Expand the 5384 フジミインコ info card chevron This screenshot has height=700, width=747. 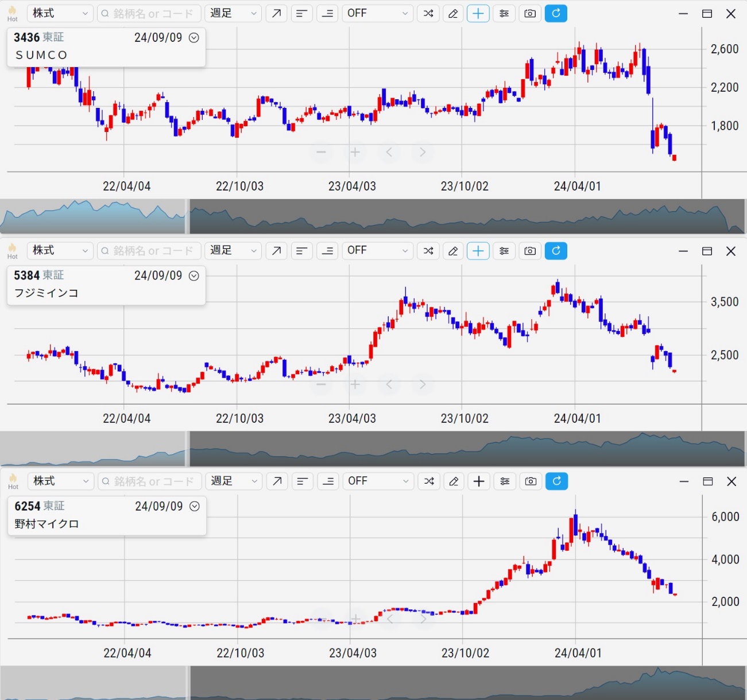pos(194,276)
